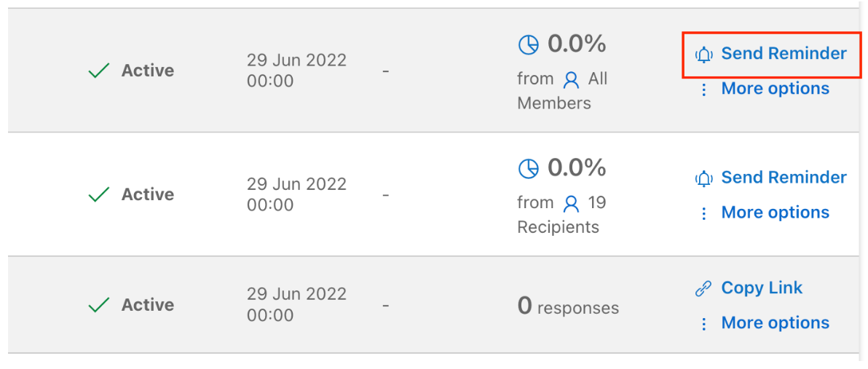Send Reminder to the 19 Recipients
The width and height of the screenshot is (868, 369).
[784, 178]
